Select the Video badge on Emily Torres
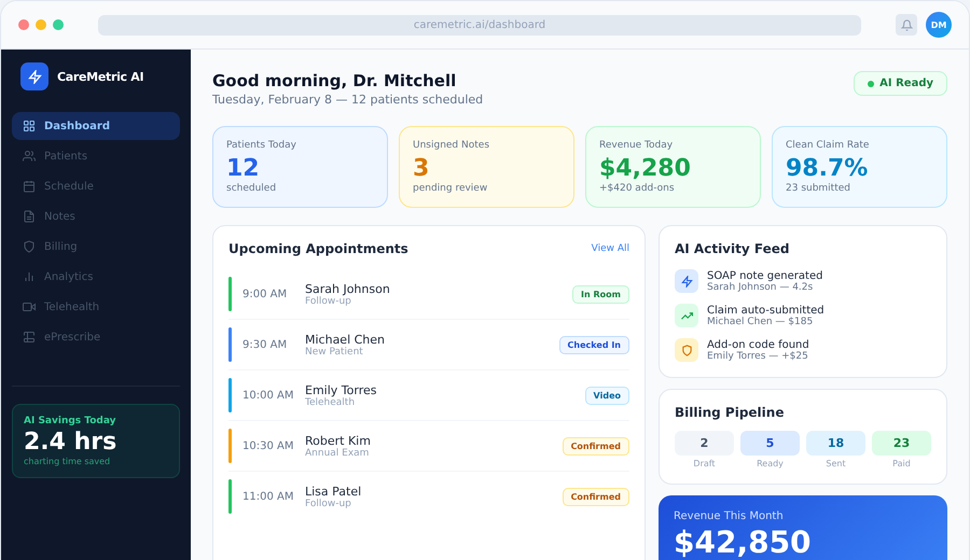 tap(607, 395)
